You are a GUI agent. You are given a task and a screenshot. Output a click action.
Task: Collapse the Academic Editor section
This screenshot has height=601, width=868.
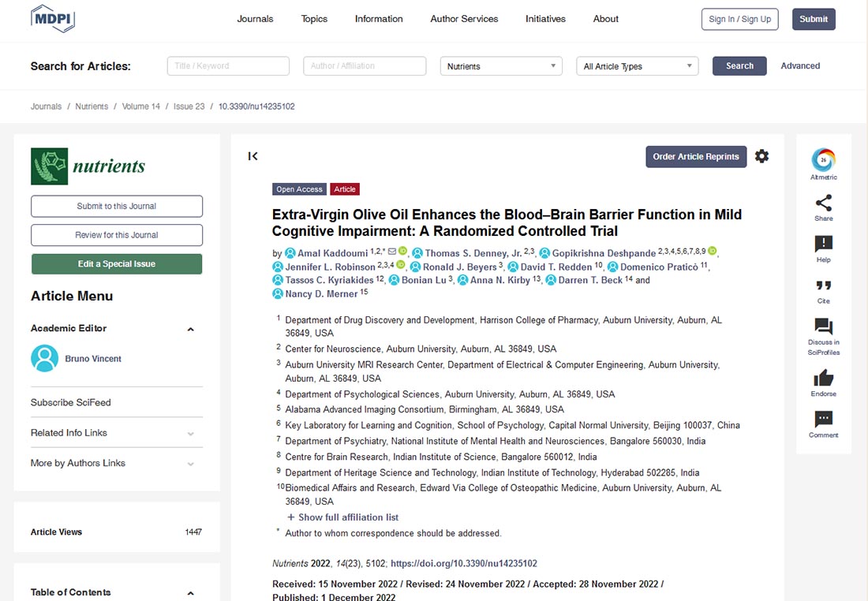[x=190, y=329]
